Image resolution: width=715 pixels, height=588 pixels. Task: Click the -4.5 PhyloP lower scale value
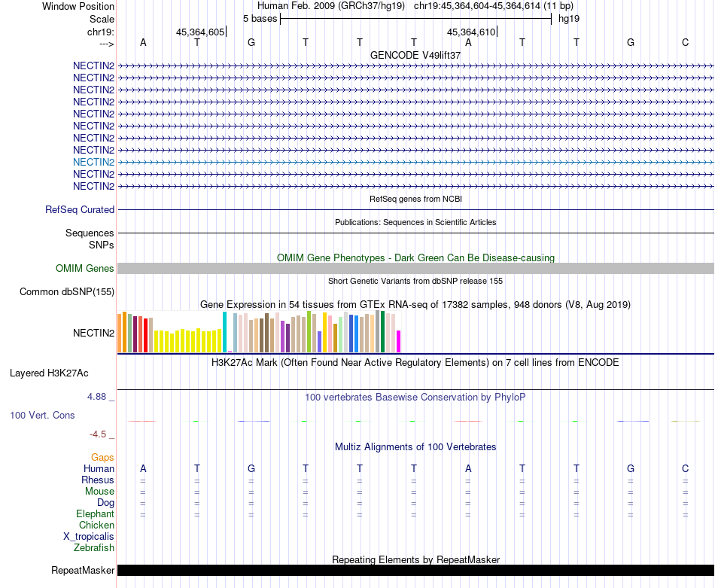[x=98, y=434]
